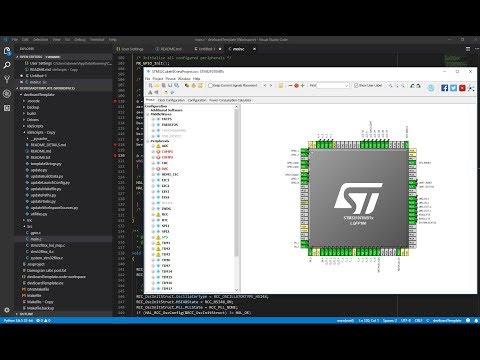
Task: Click the round blue help icon in CubeMX toolbar
Action: 431,87
